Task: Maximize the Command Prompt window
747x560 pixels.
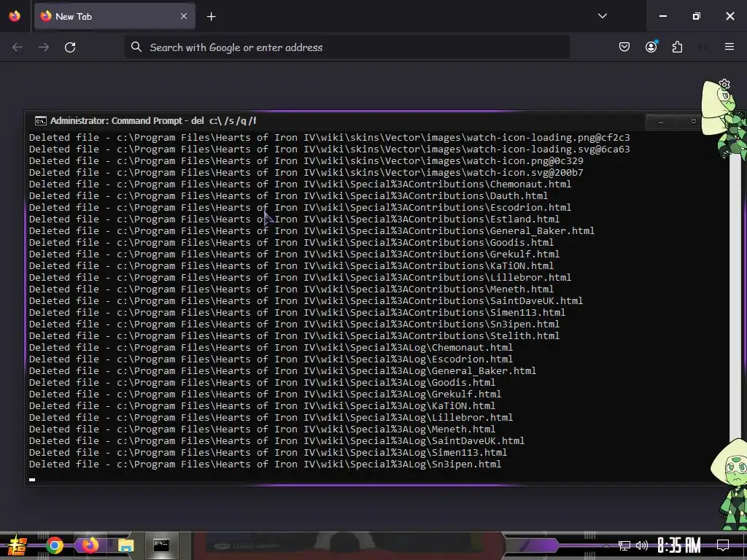Action: point(693,122)
